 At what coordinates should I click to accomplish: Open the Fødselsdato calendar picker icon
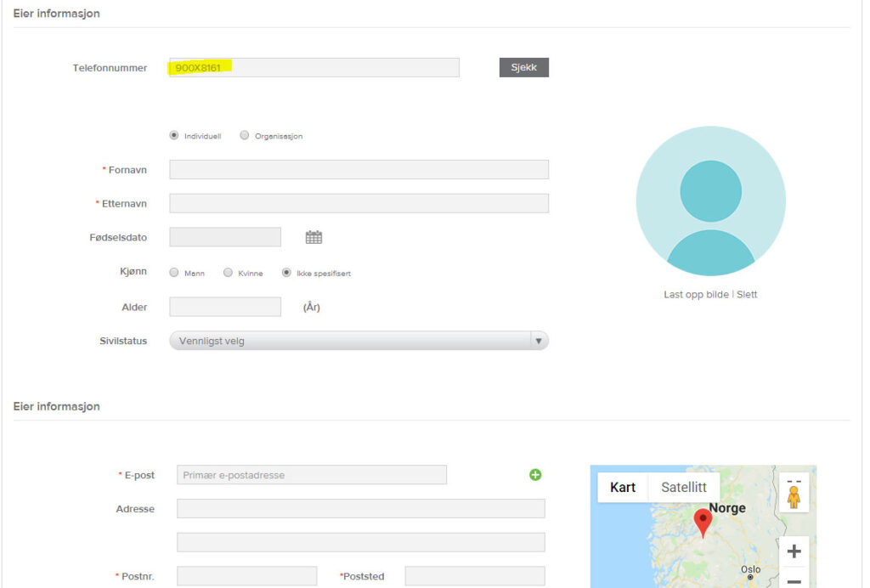[314, 238]
